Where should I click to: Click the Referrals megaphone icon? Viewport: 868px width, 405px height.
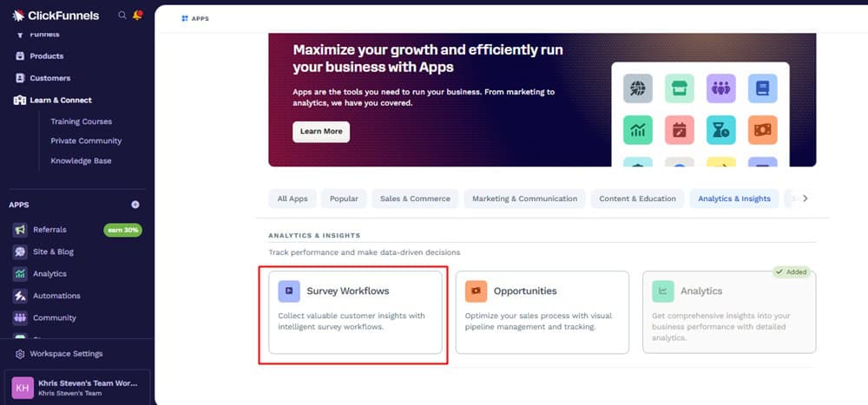coord(20,230)
